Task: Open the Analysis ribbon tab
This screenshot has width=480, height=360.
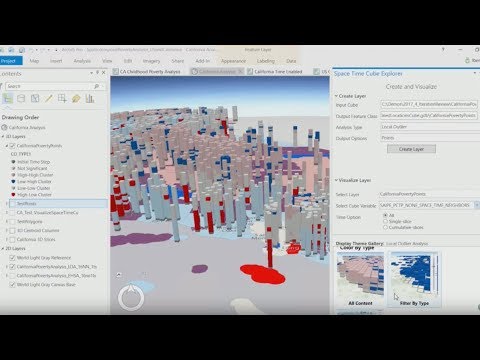Action: click(82, 61)
